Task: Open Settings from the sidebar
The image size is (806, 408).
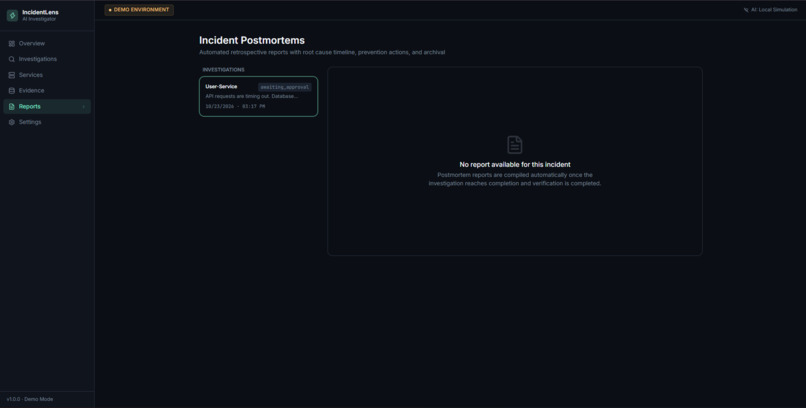Action: point(47,122)
